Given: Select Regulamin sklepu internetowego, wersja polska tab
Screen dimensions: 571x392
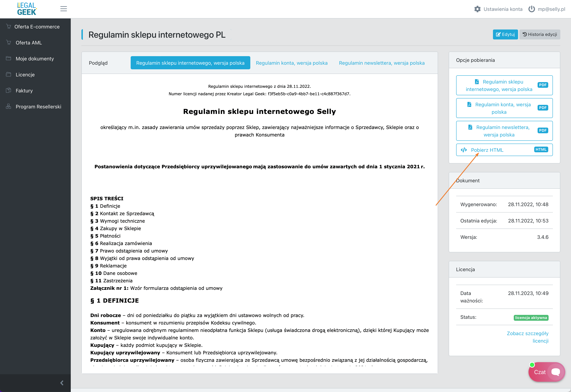Looking at the screenshot, I should [190, 63].
